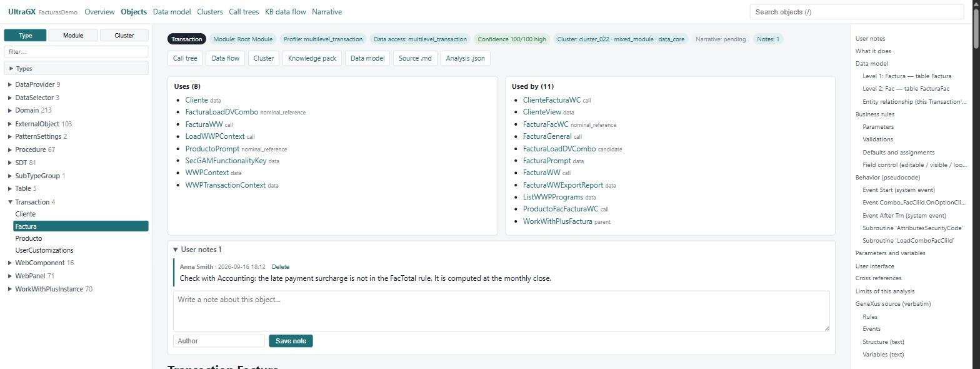Expand the Domain tree node

click(x=10, y=110)
